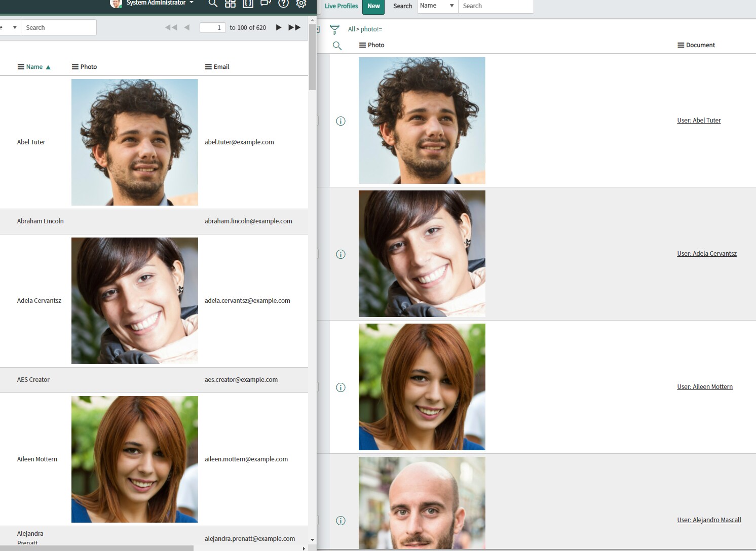This screenshot has height=551, width=756.
Task: Click aileen.mottern@example.com email cell
Action: [x=246, y=459]
